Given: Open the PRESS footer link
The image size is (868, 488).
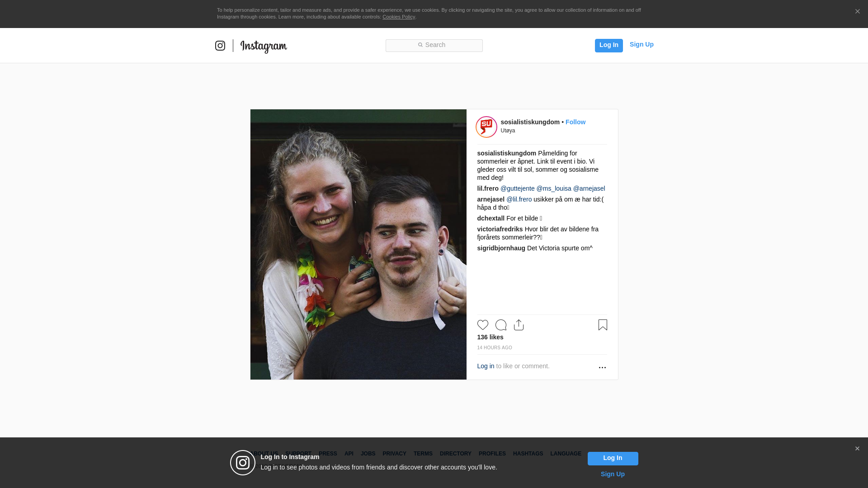Looking at the screenshot, I should click(328, 454).
